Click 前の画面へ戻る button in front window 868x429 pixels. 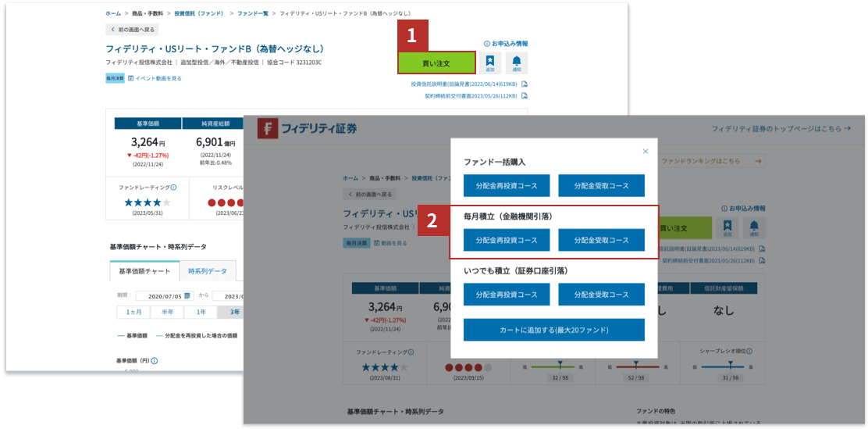click(x=369, y=195)
